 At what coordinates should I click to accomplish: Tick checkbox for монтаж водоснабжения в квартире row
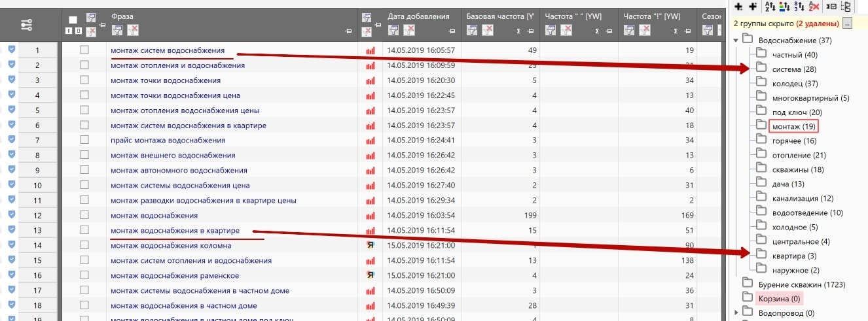point(84,230)
